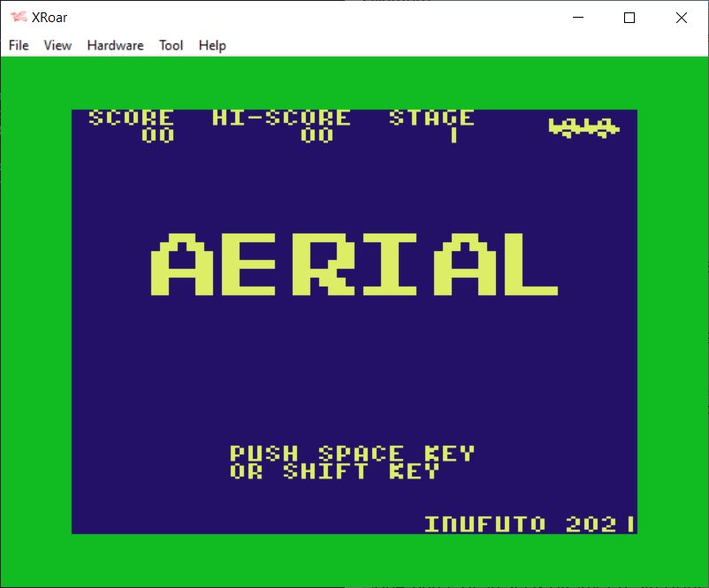Click the HI-SCORE label
709x588 pixels.
281,118
